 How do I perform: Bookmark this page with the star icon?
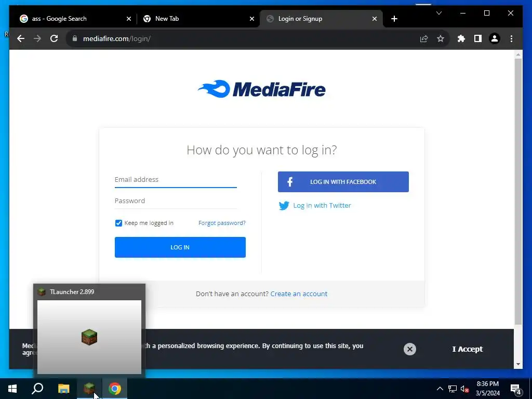[441, 38]
